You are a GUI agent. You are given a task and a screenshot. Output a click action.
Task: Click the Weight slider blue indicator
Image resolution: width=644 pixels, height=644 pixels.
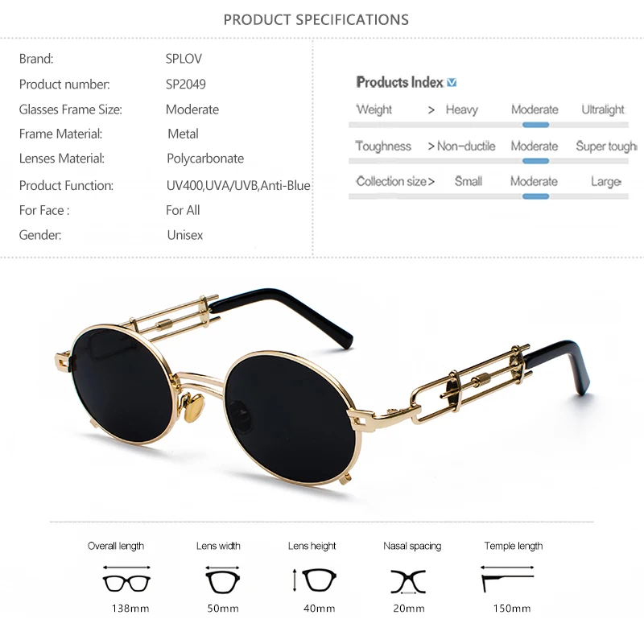[x=535, y=125]
